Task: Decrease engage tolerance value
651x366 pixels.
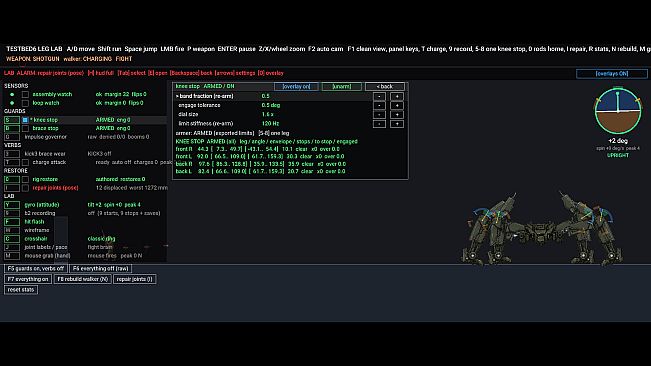Action: point(379,105)
